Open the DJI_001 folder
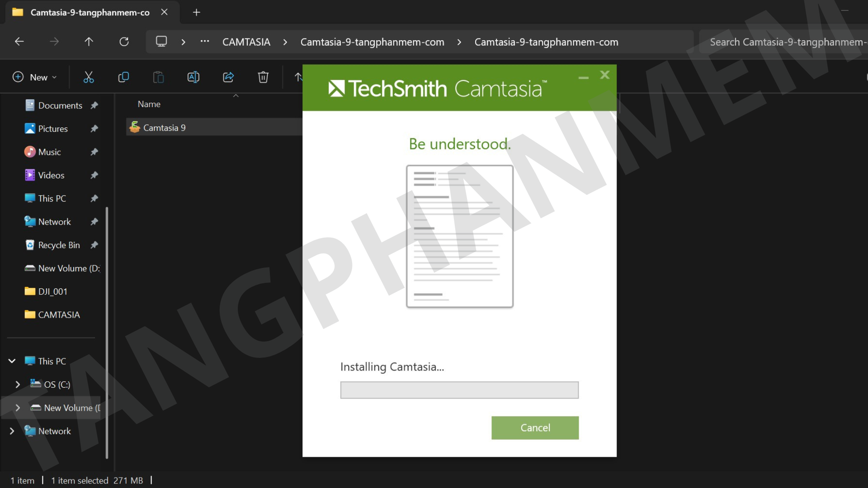 pyautogui.click(x=46, y=291)
